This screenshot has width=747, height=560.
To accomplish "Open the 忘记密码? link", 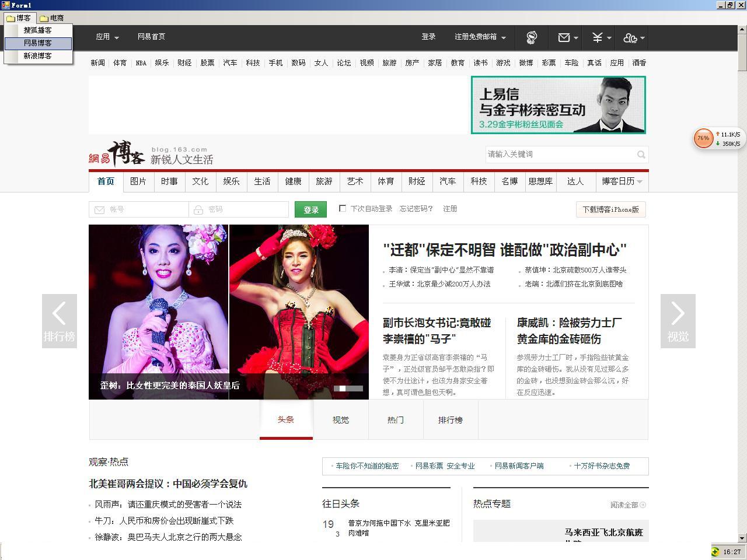I will coord(416,208).
